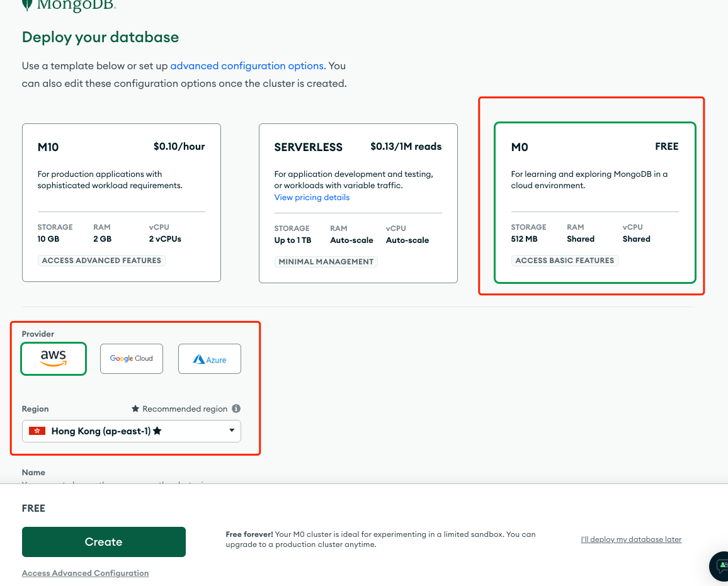
Task: Select the M10 cluster tier card
Action: tap(122, 202)
